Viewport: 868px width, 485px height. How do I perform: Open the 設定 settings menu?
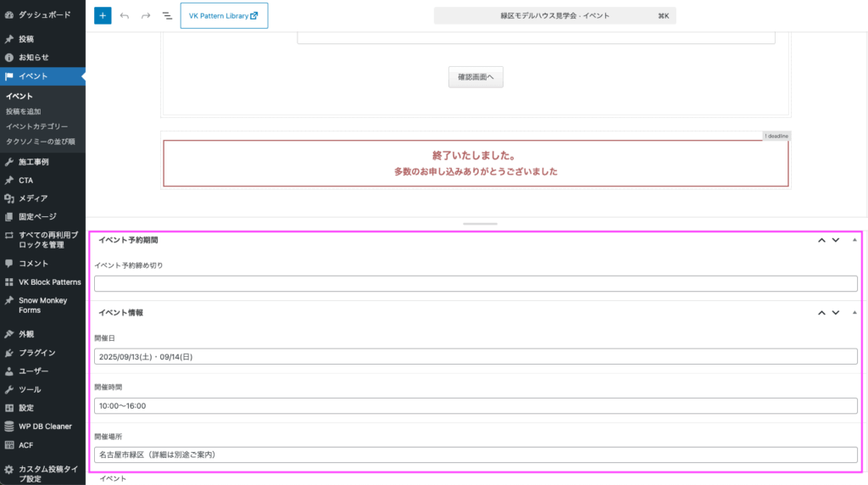point(26,408)
